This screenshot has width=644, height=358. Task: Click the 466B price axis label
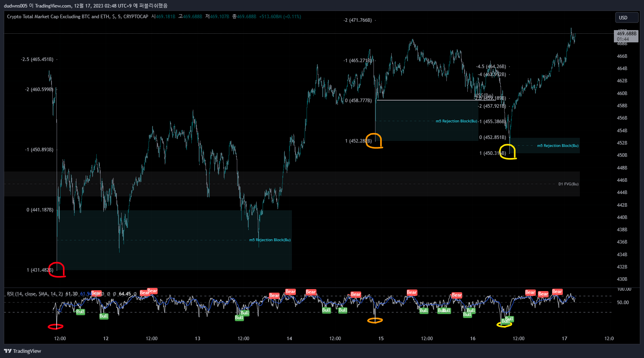pyautogui.click(x=622, y=56)
